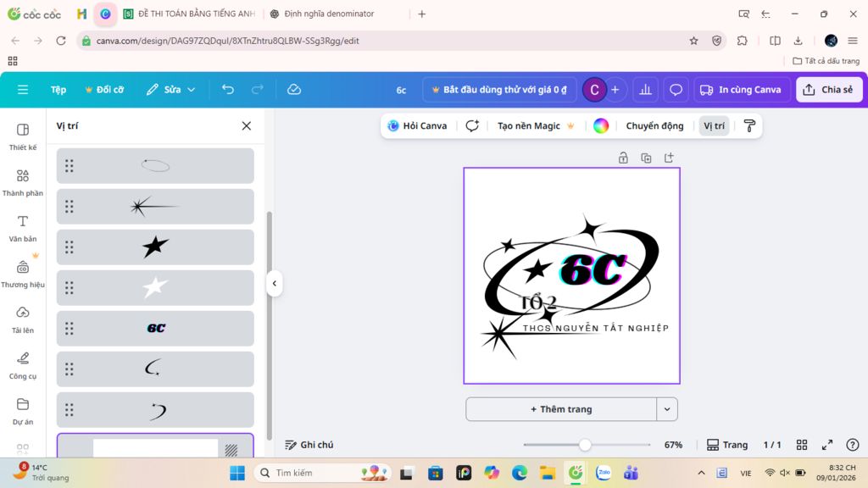The width and height of the screenshot is (868, 488).
Task: Click In cùng Canva print button
Action: (741, 90)
